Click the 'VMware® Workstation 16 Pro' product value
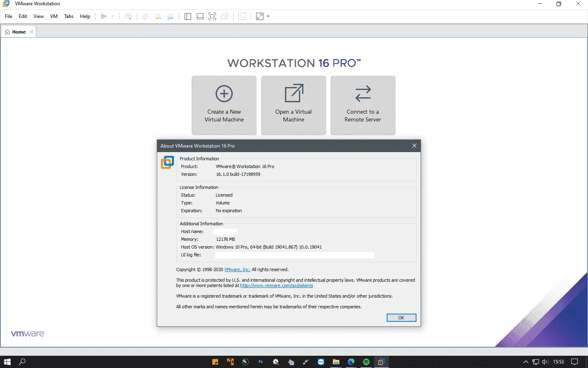588x368 pixels. [245, 166]
